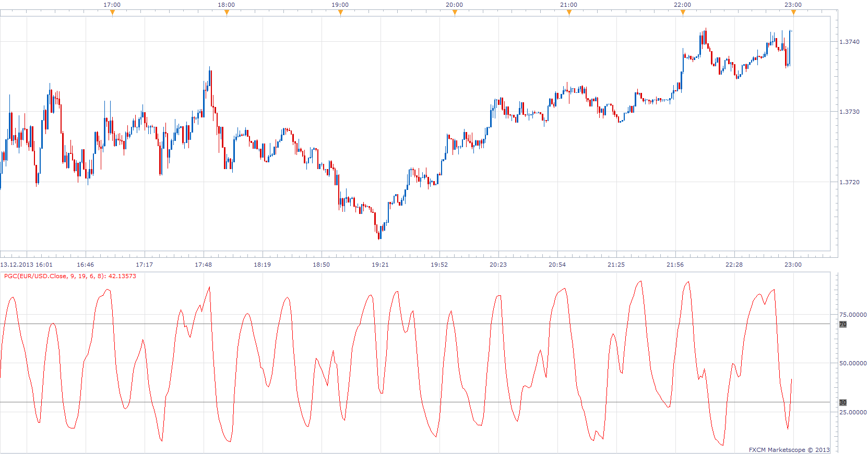This screenshot has width=868, height=454.
Task: Click the 17:48 time axis label
Action: 204,265
